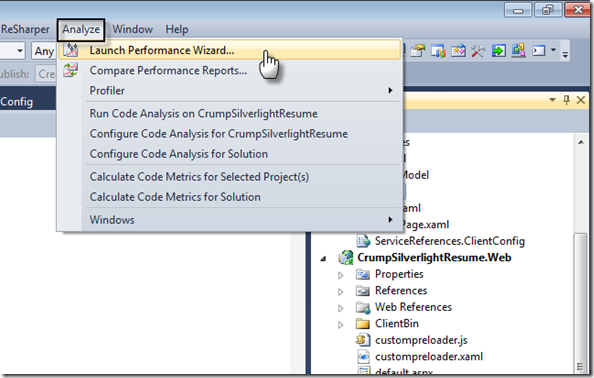Screen dimensions: 594x378
Task: Collapse the CrumpSilverlightResume.Web project
Action: coord(323,259)
